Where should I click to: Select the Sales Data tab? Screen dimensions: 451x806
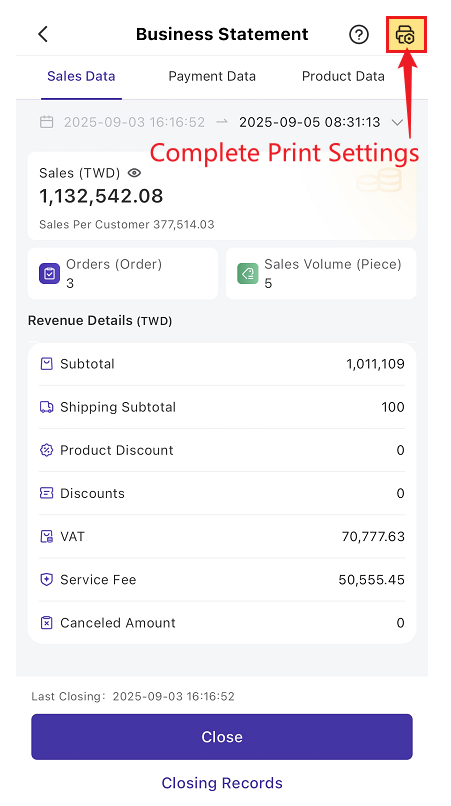(x=81, y=77)
